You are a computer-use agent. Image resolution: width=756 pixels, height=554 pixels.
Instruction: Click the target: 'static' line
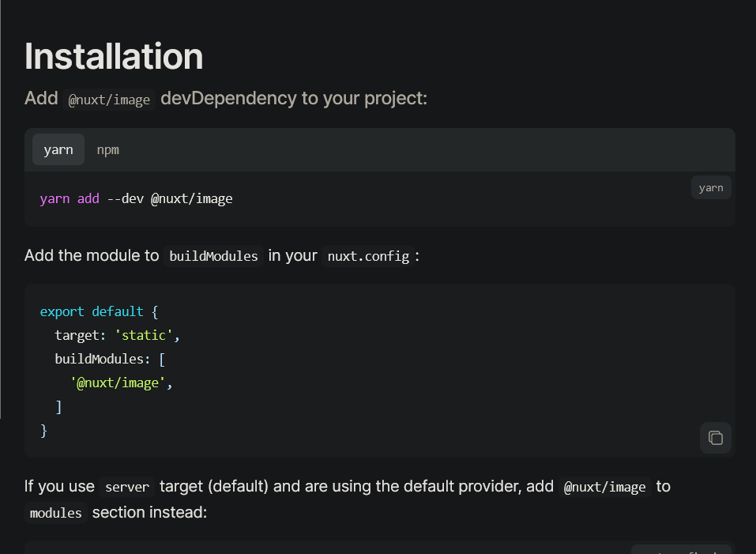click(x=117, y=335)
